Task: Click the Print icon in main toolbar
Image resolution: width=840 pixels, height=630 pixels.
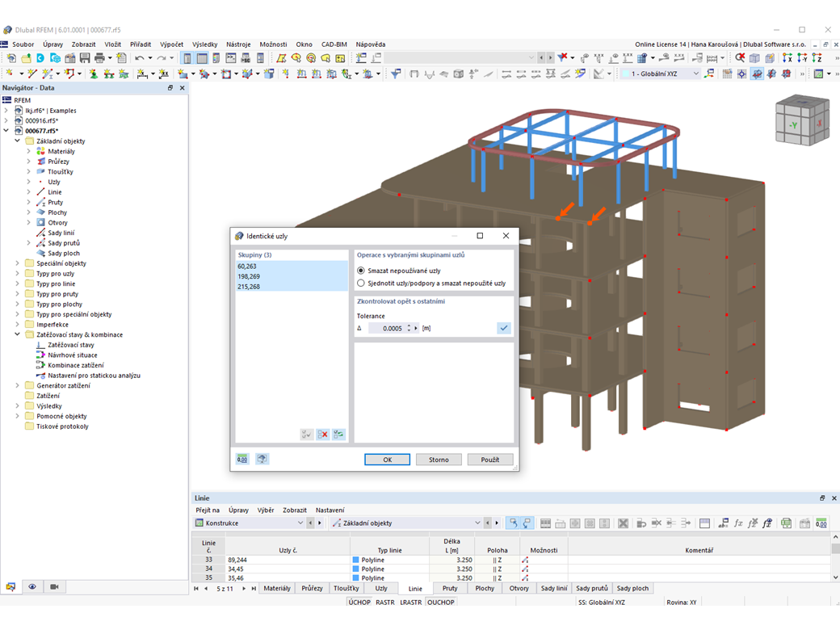Action: pos(99,58)
